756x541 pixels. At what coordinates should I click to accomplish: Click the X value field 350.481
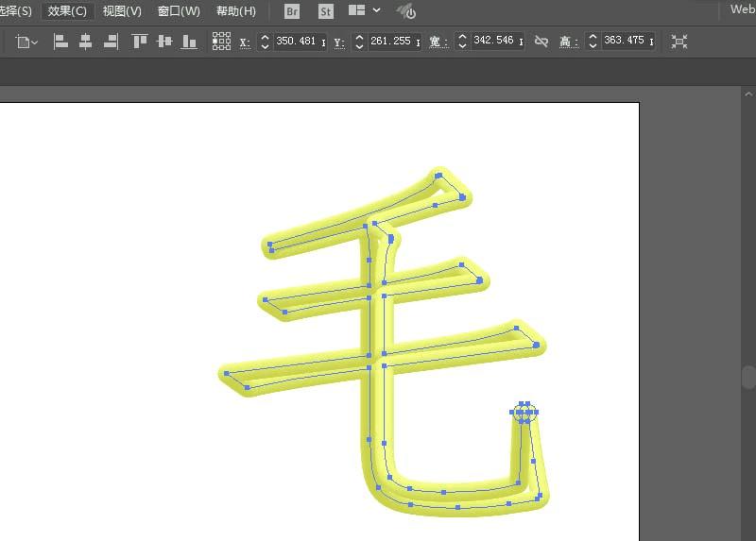pos(299,42)
